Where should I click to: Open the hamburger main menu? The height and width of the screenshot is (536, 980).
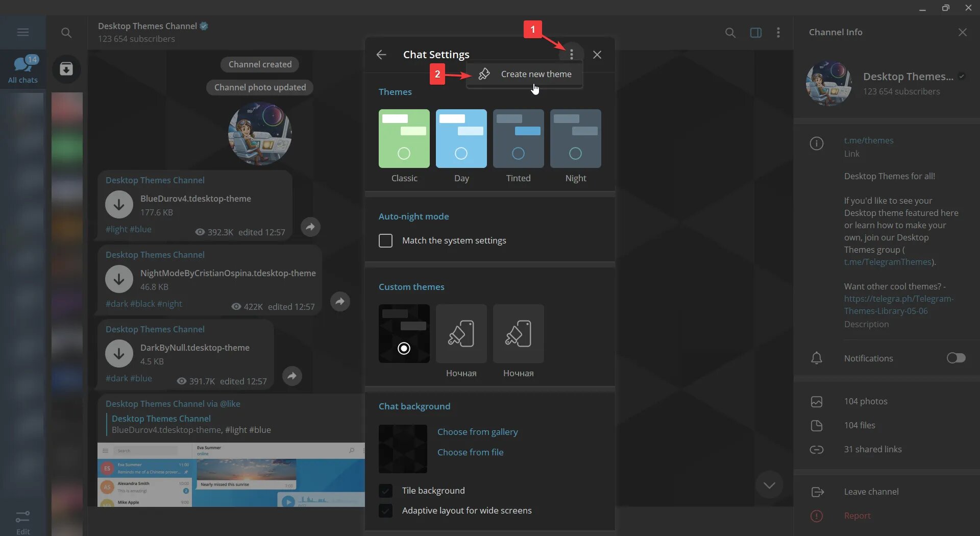[22, 32]
